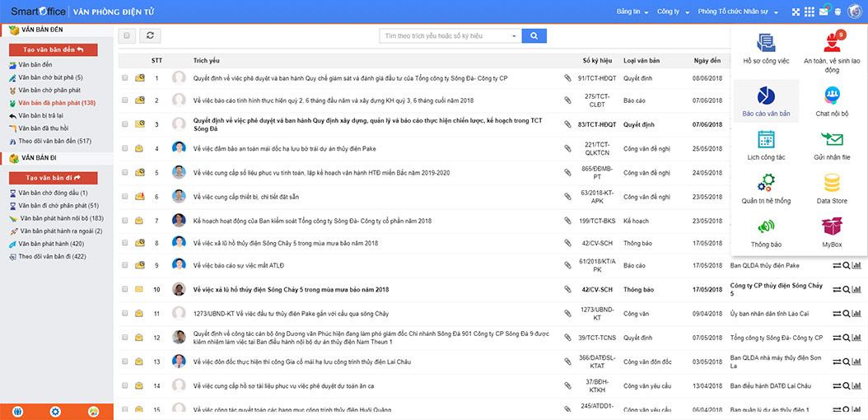Click chart icon for Ban điều hành DATĐ Lai Châu
Image resolution: width=868 pixels, height=420 pixels.
pos(856,385)
